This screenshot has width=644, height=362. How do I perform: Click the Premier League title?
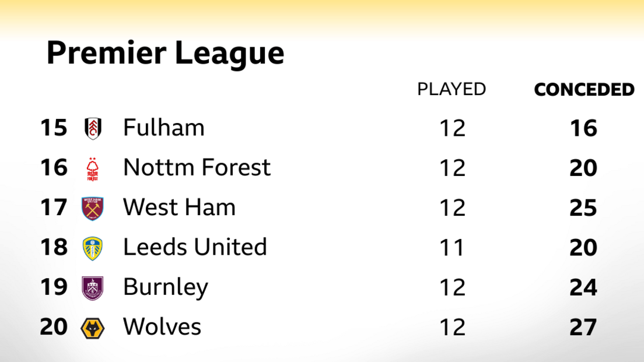tap(165, 54)
